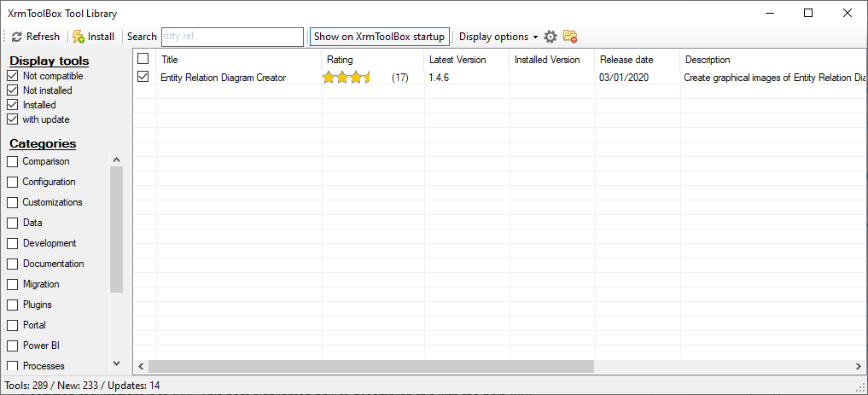Click the table scroll-right arrow
Screen dimensions: 868x395
pyautogui.click(x=859, y=366)
